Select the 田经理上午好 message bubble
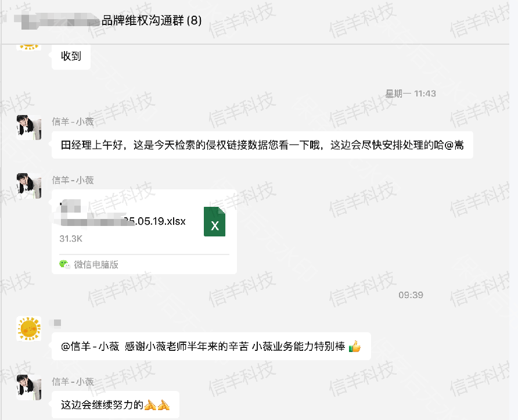 (x=262, y=145)
